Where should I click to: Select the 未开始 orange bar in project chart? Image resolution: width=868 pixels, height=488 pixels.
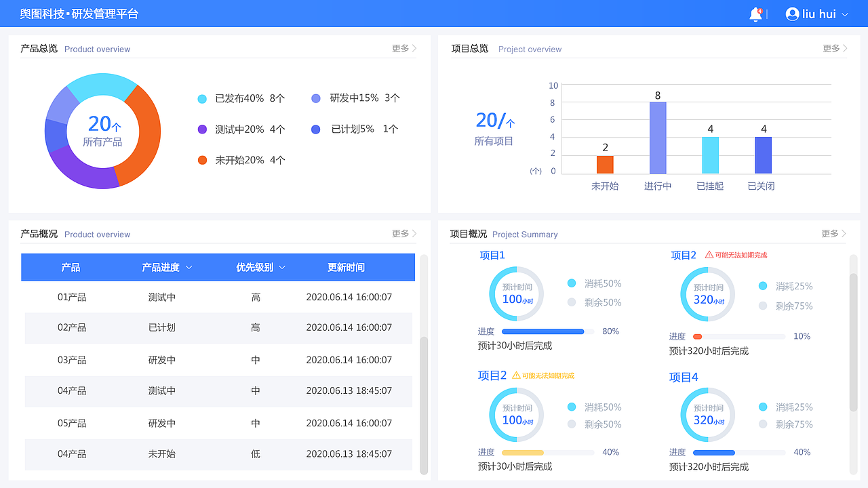point(604,163)
